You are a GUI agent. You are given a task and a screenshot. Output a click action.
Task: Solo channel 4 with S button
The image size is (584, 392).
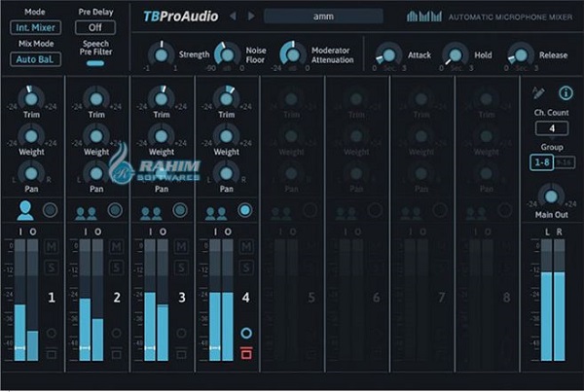point(246,267)
